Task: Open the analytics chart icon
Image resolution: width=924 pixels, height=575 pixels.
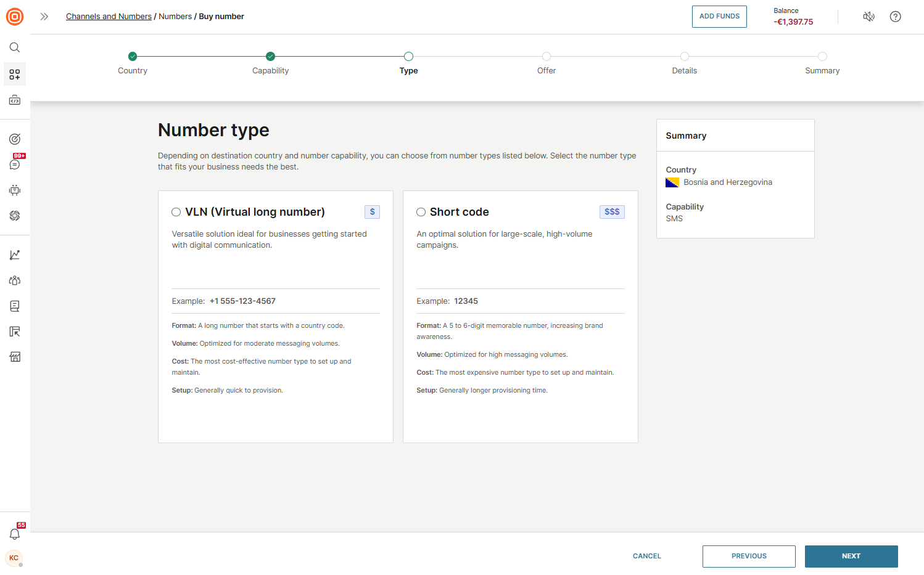Action: coord(15,255)
